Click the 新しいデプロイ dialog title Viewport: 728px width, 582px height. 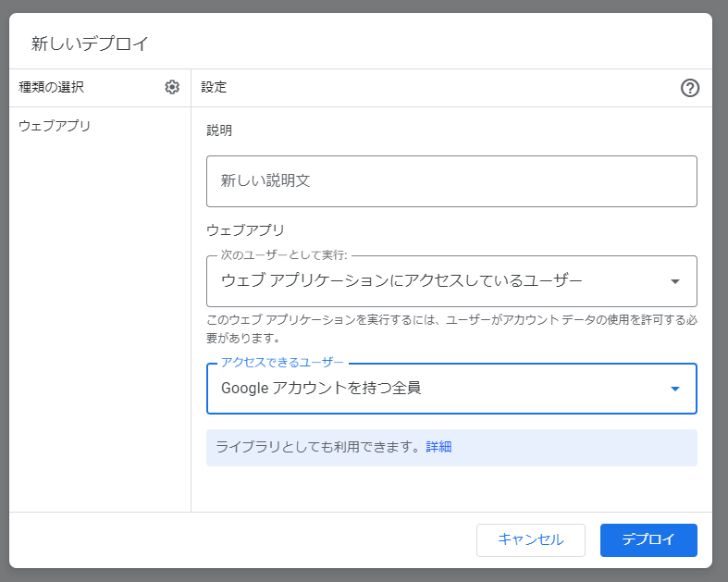(90, 43)
